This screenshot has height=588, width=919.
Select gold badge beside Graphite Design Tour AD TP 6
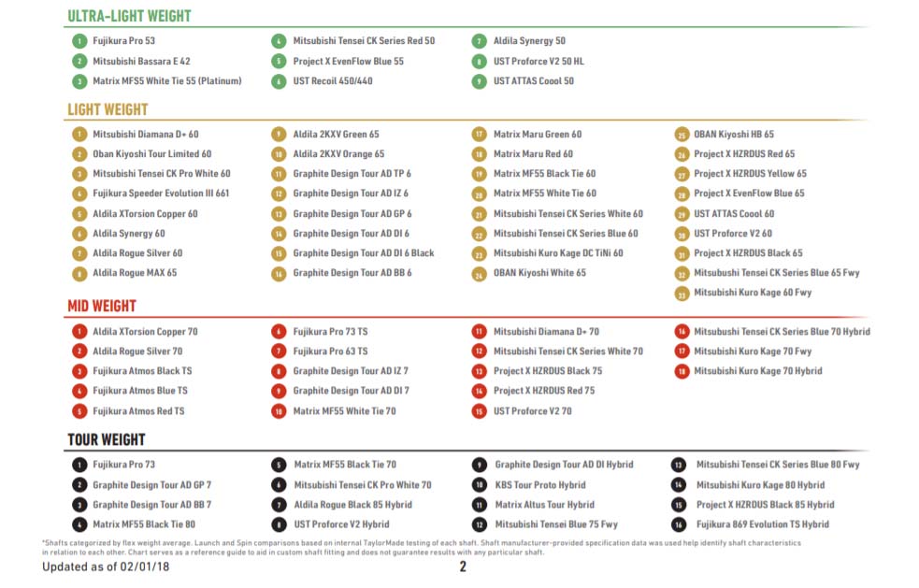(279, 174)
